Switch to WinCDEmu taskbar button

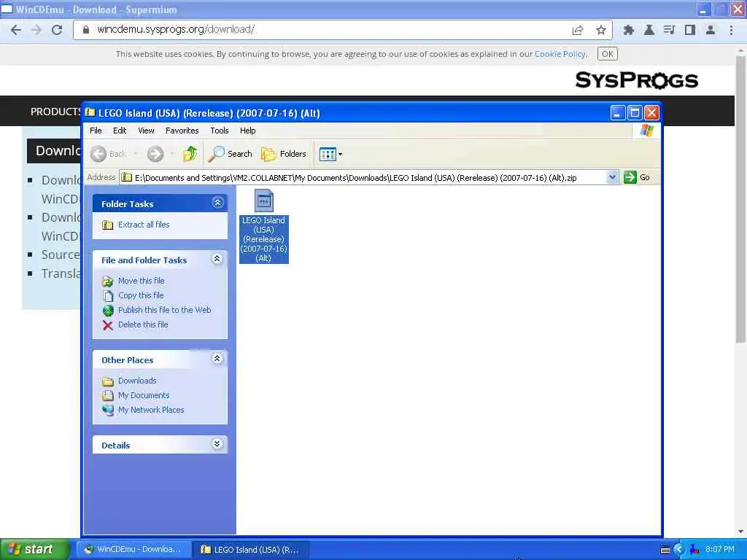133,550
